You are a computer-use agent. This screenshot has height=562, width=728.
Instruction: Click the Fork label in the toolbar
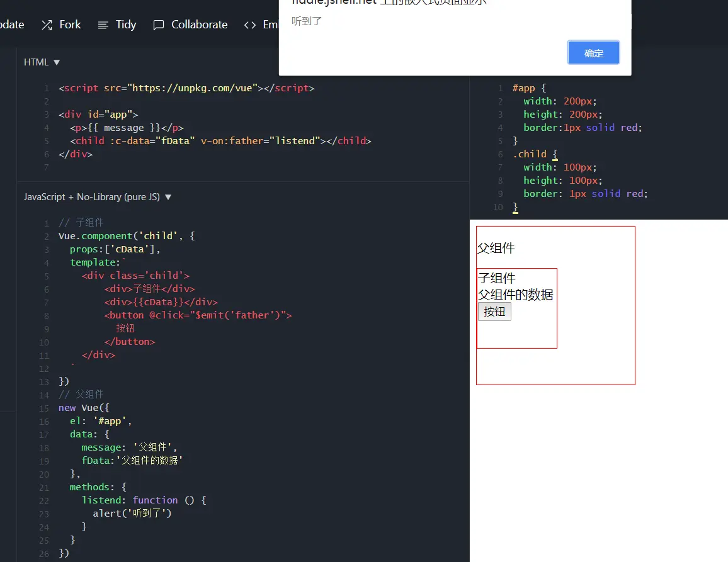(70, 25)
